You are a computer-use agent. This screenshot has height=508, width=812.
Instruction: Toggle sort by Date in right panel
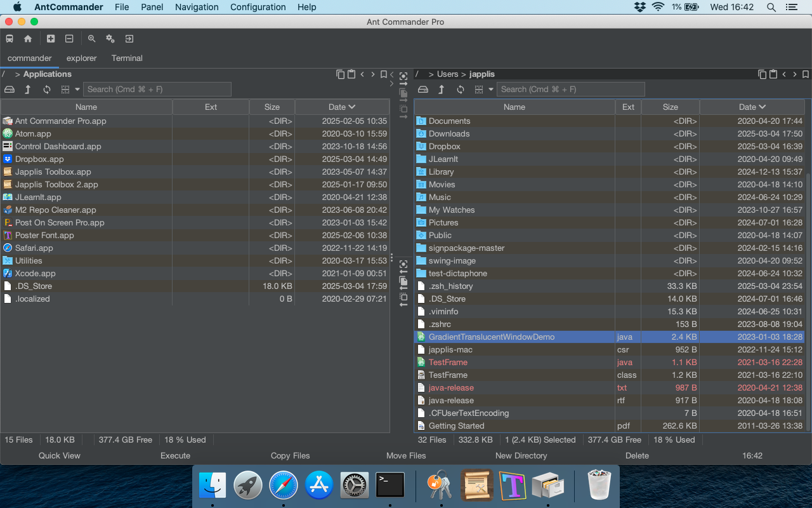pyautogui.click(x=752, y=107)
